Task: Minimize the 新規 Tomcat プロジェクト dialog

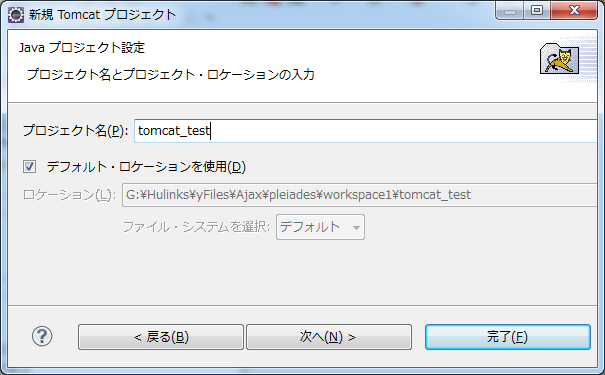Action: [510, 11]
